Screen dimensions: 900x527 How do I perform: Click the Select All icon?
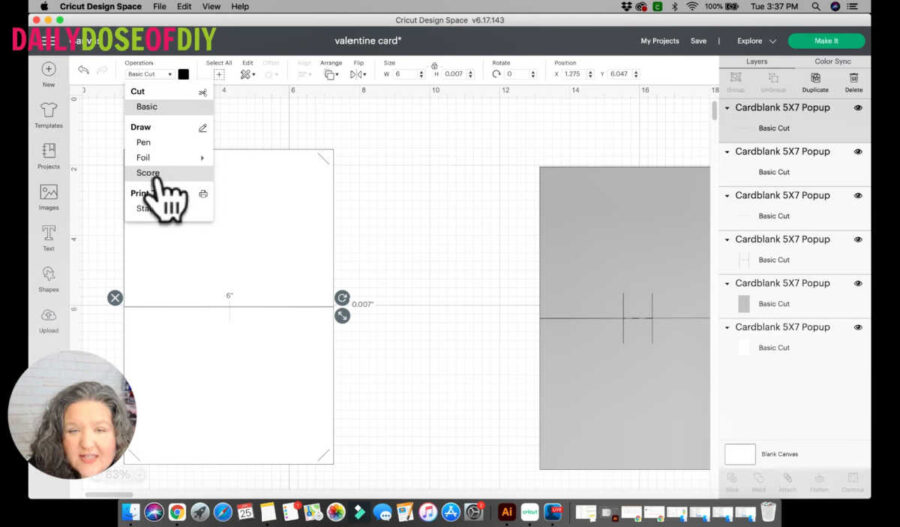pyautogui.click(x=219, y=75)
